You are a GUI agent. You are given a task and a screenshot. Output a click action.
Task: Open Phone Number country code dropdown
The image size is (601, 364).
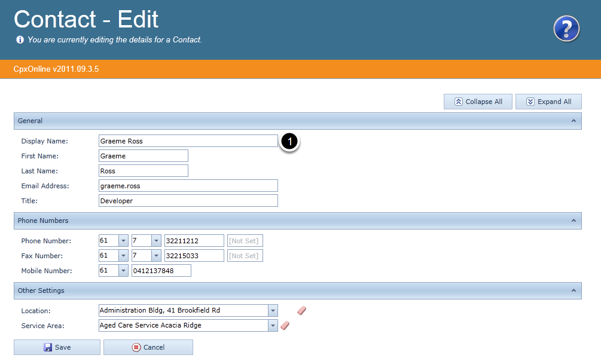(123, 241)
